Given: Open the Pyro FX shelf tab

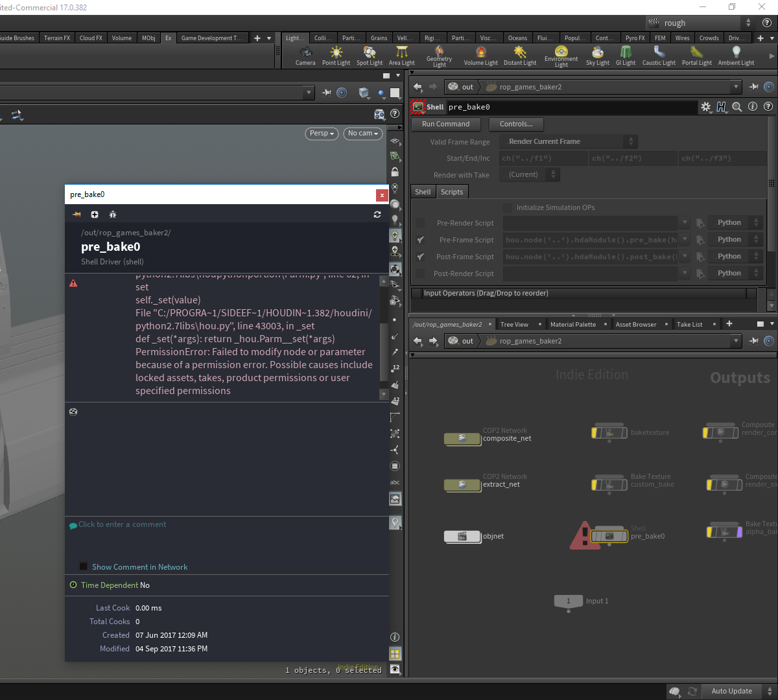Looking at the screenshot, I should pyautogui.click(x=635, y=38).
